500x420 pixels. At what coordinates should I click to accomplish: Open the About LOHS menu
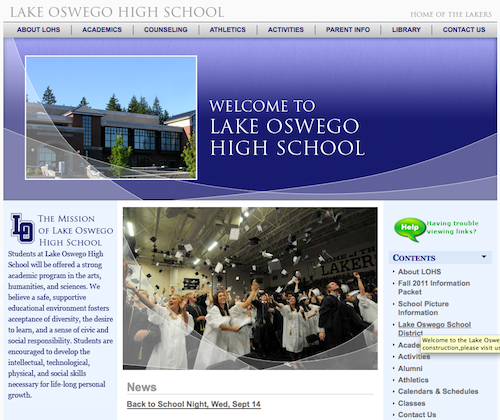[x=39, y=30]
